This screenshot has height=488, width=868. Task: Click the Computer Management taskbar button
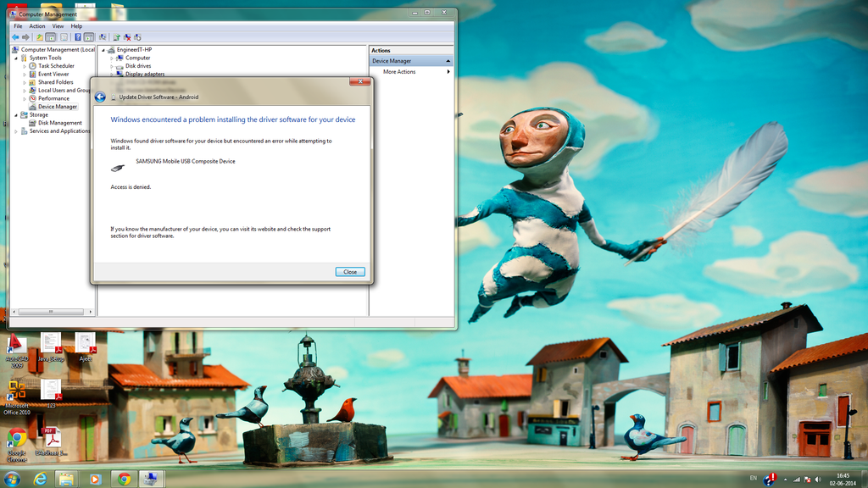tap(151, 479)
